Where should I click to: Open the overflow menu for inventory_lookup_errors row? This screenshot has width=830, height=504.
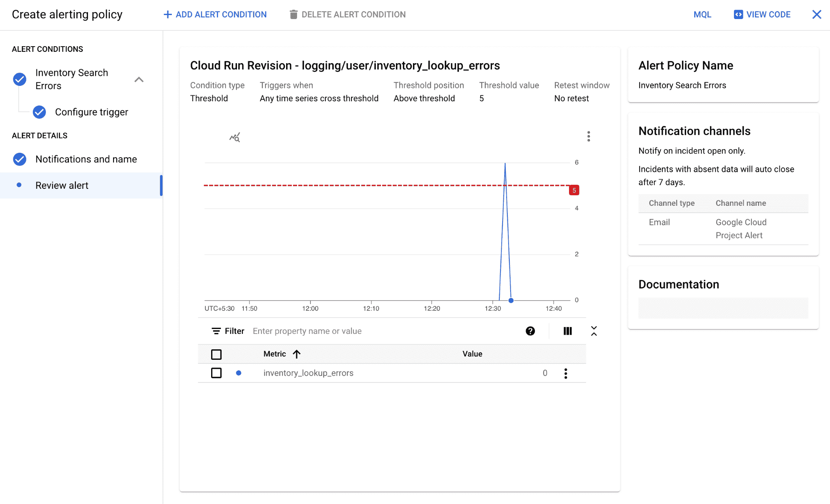[x=566, y=373]
